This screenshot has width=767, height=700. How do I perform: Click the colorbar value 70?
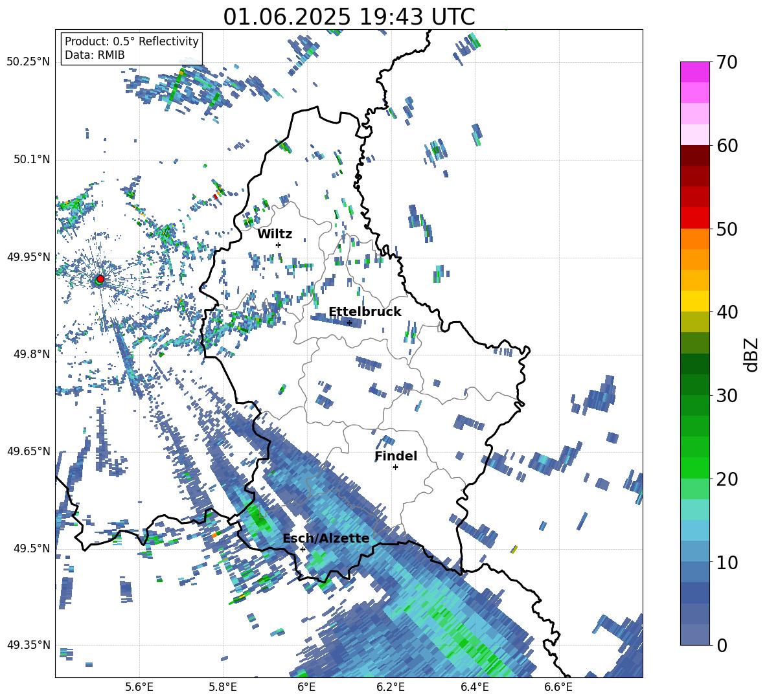727,62
